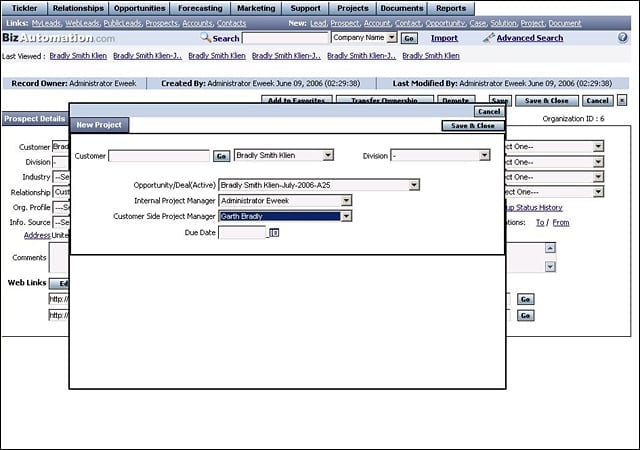Open the Opportunity/Deal(Active) dropdown
The width and height of the screenshot is (640, 450).
pos(414,185)
